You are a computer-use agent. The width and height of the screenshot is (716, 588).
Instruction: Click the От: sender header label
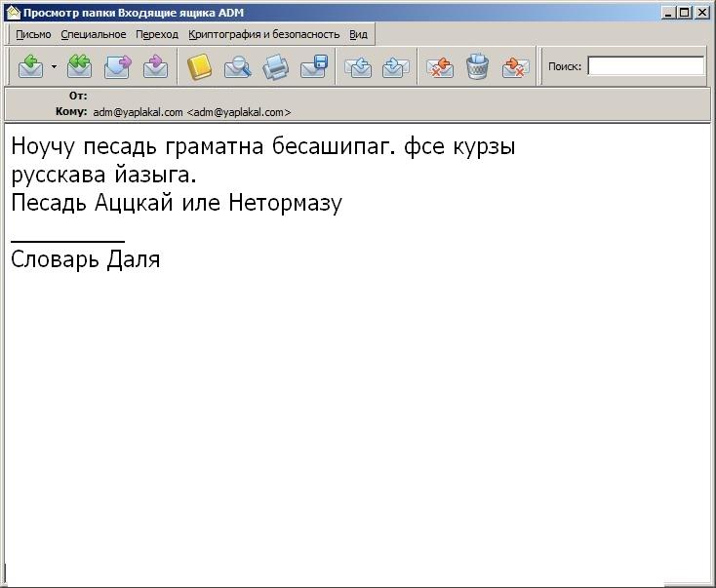pos(78,96)
